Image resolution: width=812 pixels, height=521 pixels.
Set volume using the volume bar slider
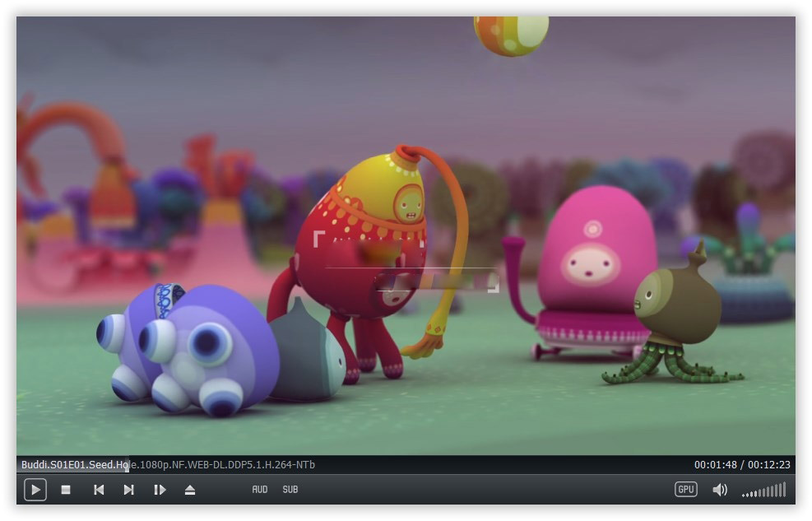click(x=764, y=490)
